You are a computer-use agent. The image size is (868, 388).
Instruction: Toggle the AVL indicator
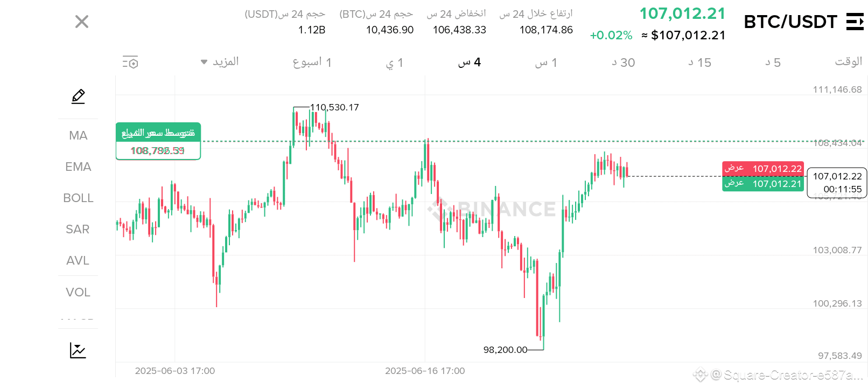pyautogui.click(x=78, y=261)
